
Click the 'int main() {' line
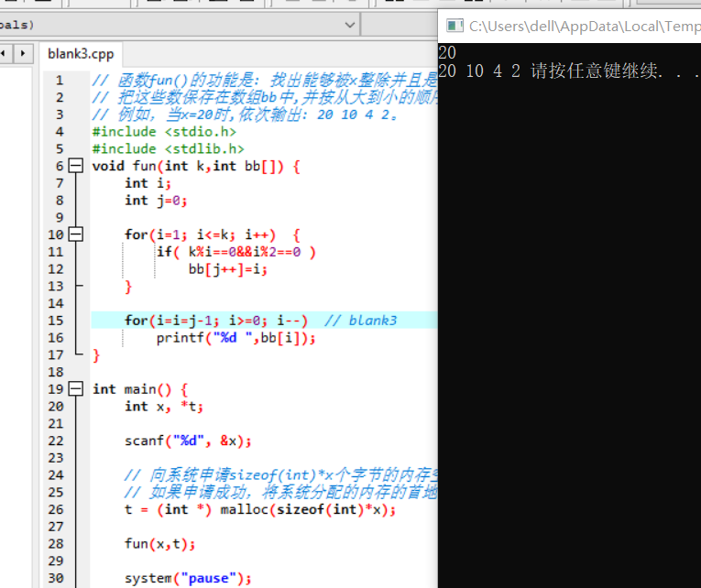[x=140, y=389]
